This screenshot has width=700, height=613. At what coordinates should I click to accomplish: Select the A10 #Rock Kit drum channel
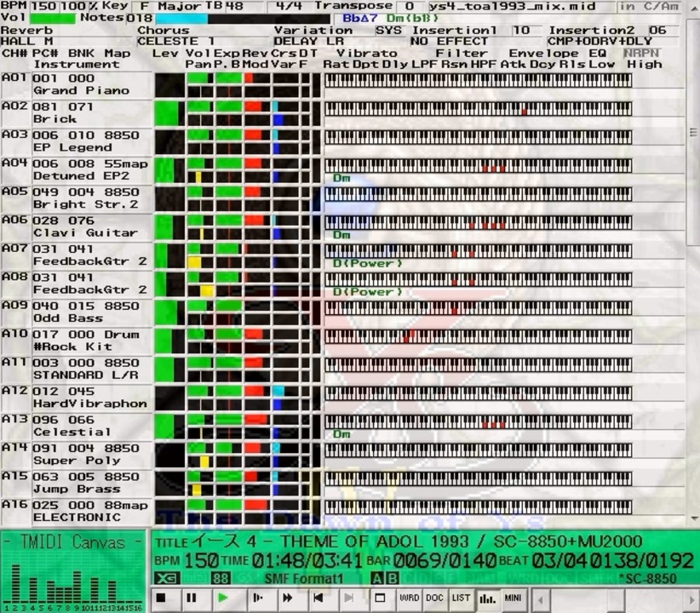77,341
